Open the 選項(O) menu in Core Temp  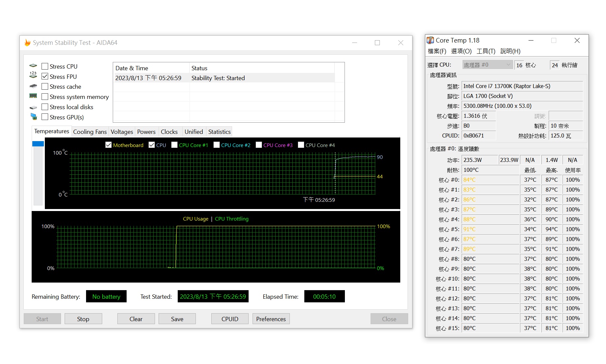click(461, 51)
